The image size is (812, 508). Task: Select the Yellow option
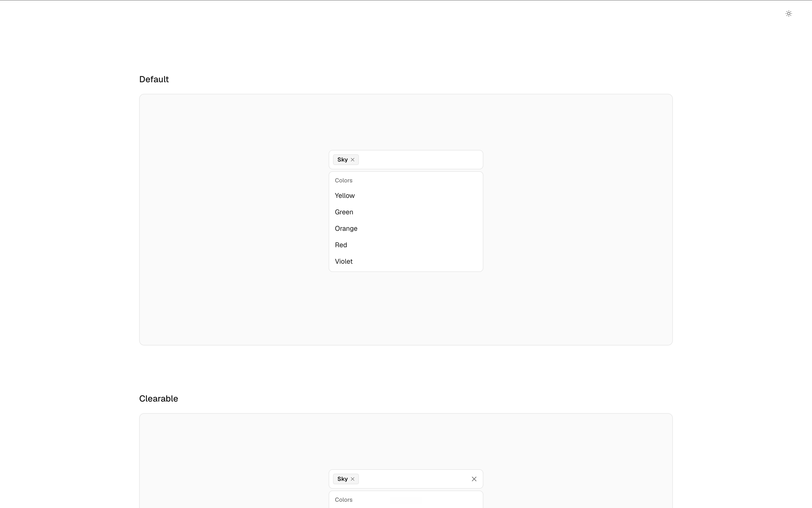point(406,195)
